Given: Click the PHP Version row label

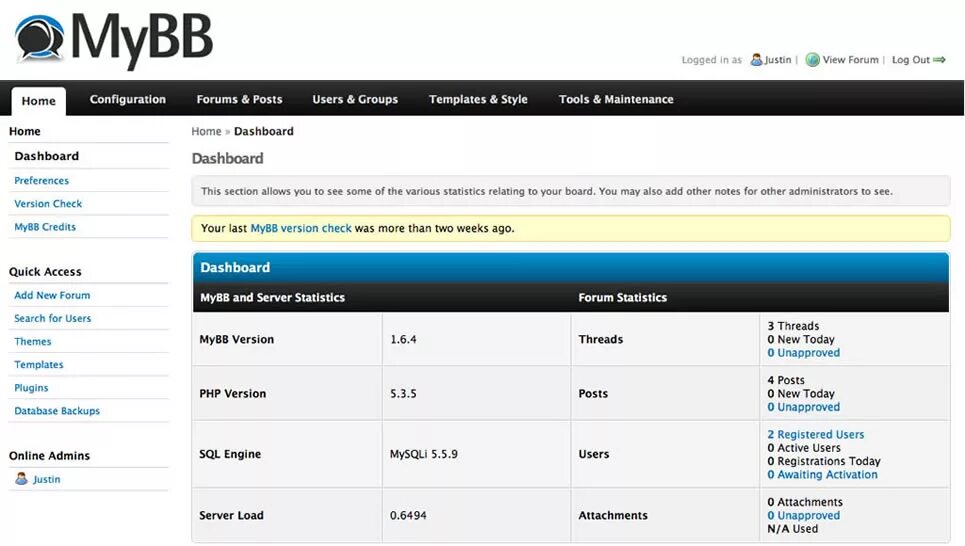Looking at the screenshot, I should 233,393.
